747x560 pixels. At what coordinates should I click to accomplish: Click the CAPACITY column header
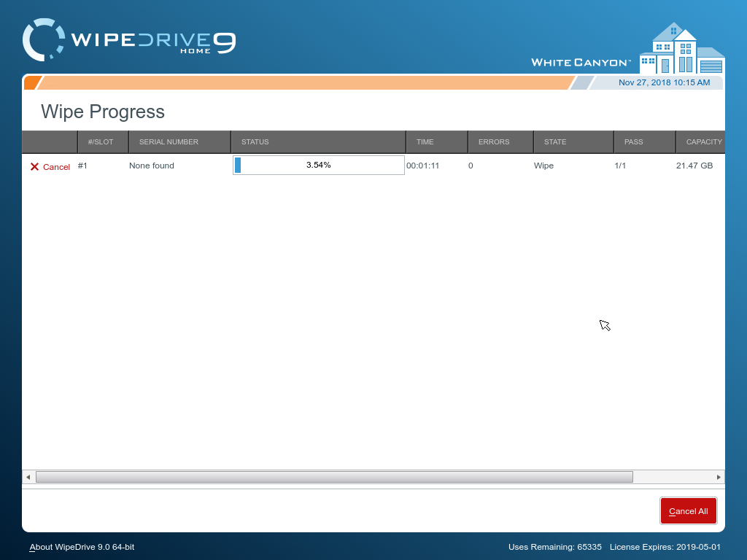[700, 142]
